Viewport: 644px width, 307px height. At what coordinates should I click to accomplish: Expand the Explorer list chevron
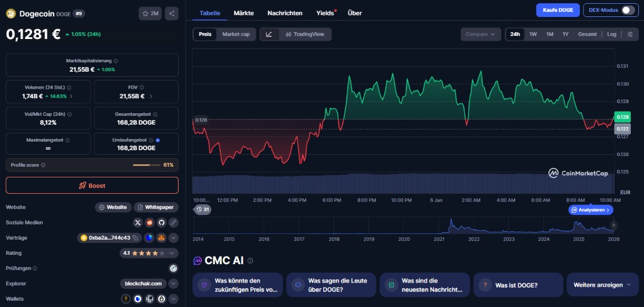pos(174,284)
